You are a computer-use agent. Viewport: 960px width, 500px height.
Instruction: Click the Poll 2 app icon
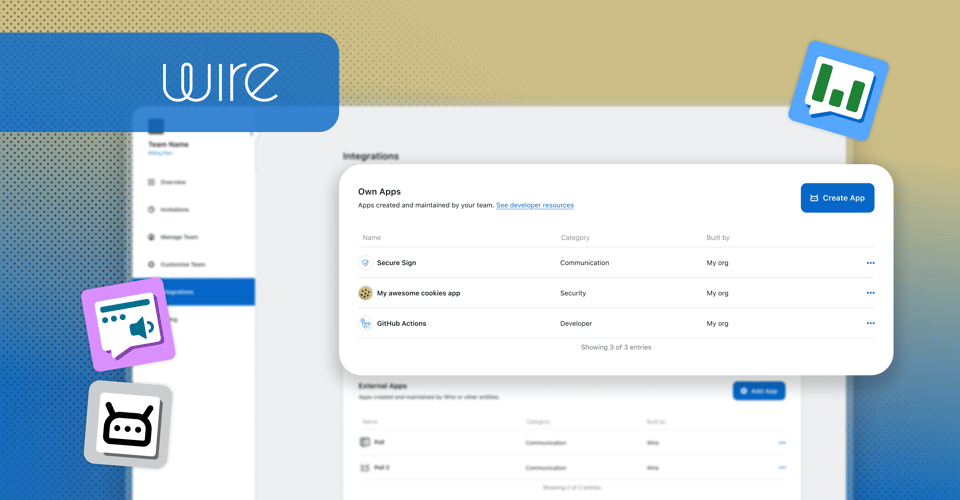click(x=365, y=468)
